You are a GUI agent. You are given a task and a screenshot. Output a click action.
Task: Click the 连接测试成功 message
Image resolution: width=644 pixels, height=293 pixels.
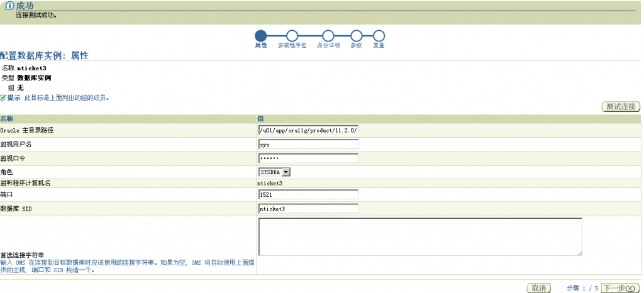pos(36,14)
